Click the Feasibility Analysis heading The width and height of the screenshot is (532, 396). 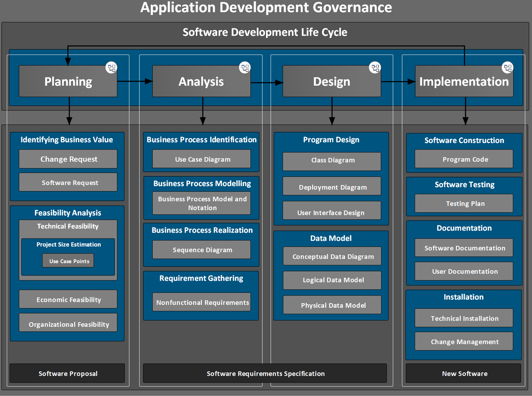point(68,213)
